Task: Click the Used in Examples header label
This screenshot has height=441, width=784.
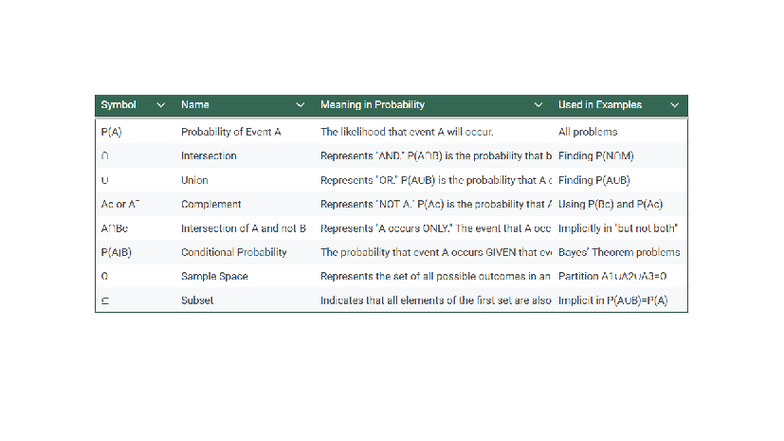Action: click(600, 105)
